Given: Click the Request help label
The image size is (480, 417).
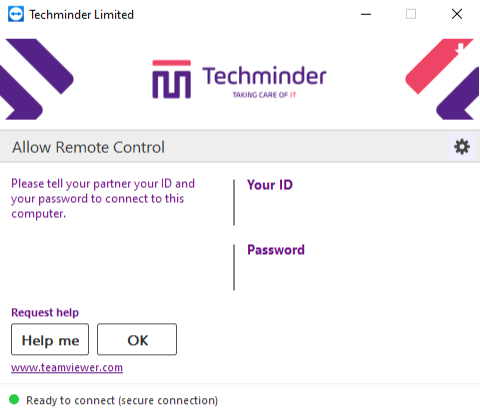Looking at the screenshot, I should pyautogui.click(x=45, y=313).
